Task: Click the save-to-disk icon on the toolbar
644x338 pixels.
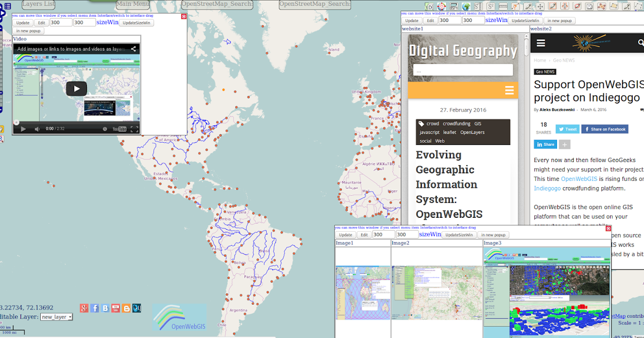Action: coord(588,5)
